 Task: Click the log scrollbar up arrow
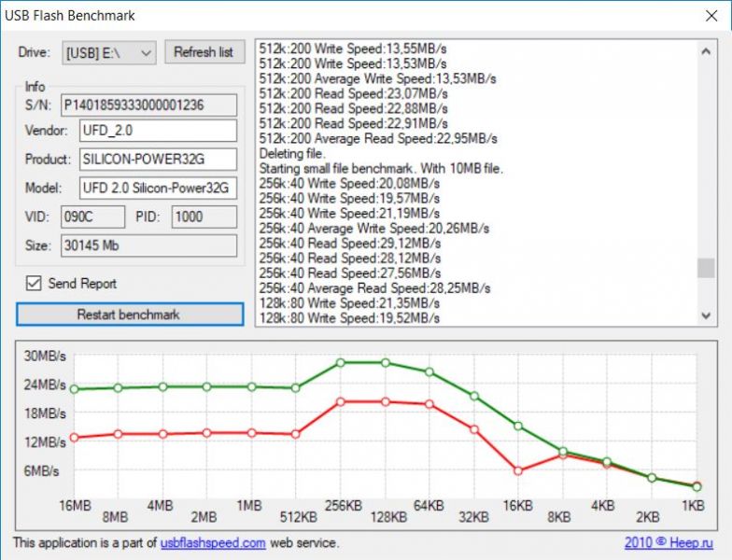[707, 49]
